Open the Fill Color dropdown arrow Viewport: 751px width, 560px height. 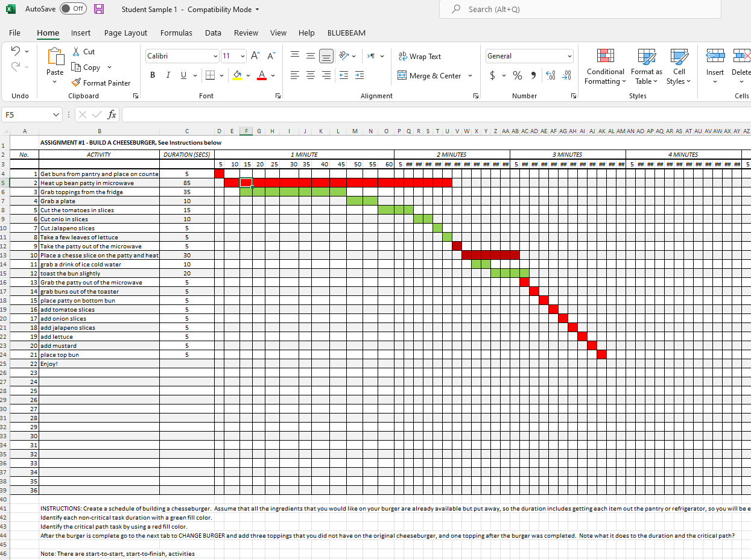248,75
